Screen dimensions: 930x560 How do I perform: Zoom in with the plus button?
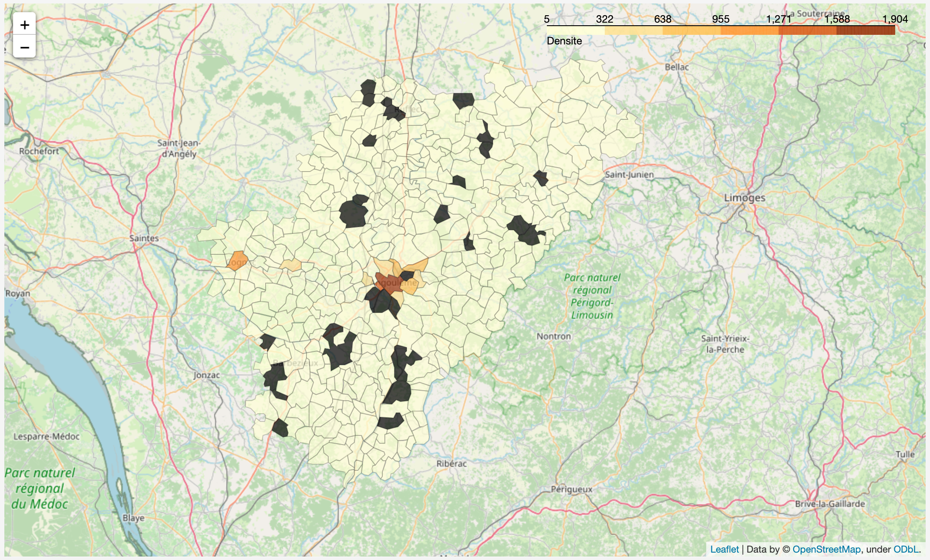pyautogui.click(x=24, y=25)
